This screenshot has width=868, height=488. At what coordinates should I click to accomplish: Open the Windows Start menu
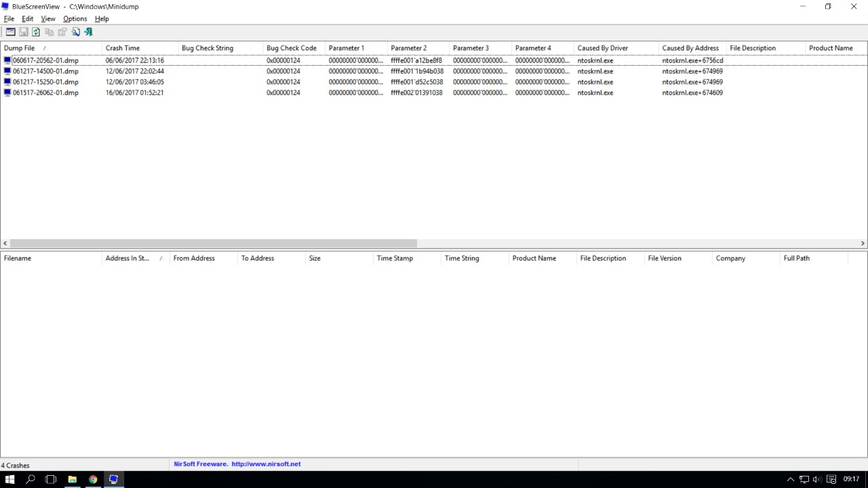pyautogui.click(x=10, y=479)
